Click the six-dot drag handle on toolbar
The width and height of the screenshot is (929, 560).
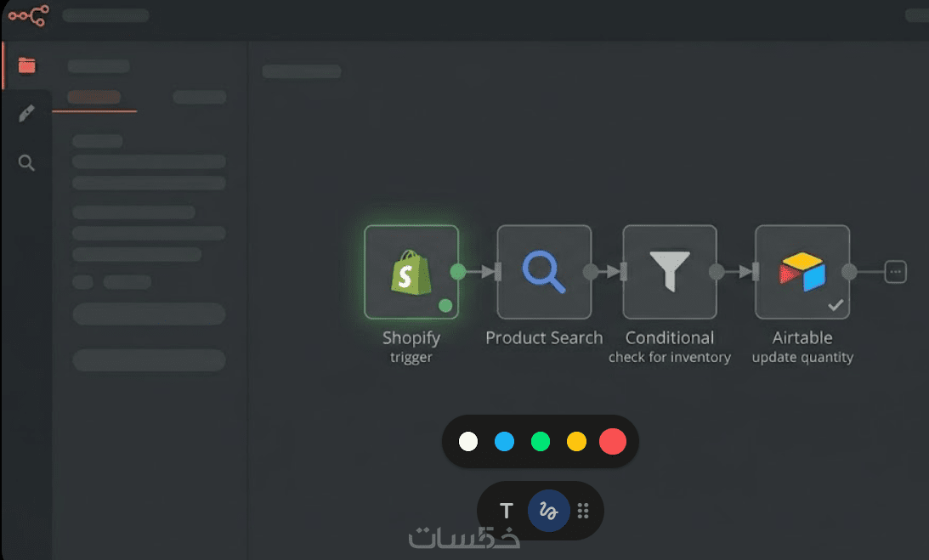tap(583, 511)
